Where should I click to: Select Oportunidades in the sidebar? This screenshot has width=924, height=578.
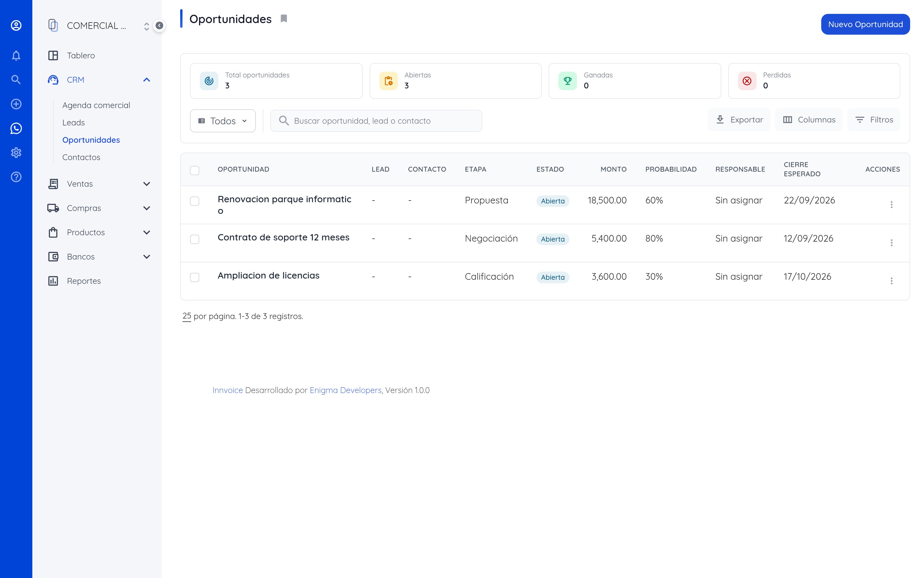click(x=91, y=140)
